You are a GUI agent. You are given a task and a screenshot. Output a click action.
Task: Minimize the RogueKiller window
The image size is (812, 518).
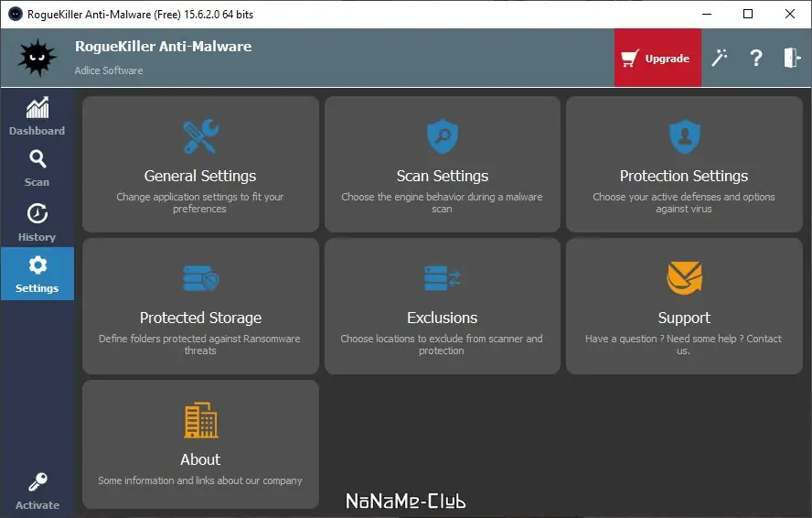pyautogui.click(x=707, y=14)
